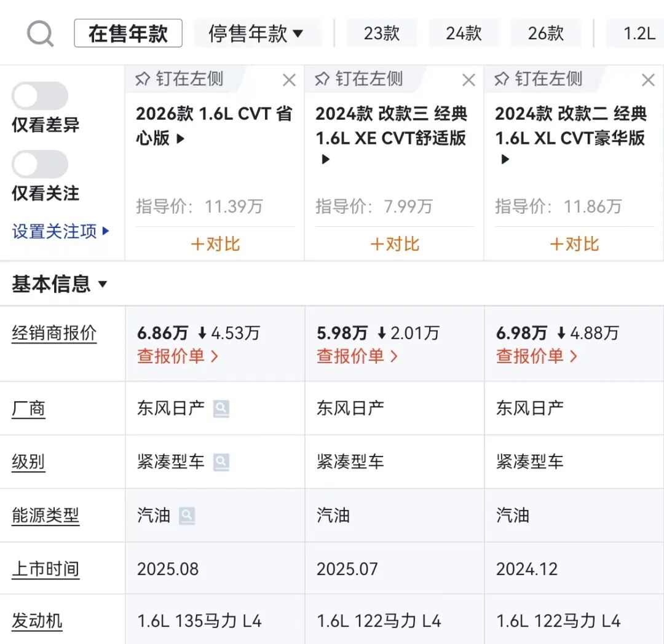Tap the search magnifier icon
Image resolution: width=664 pixels, height=644 pixels.
(x=41, y=34)
